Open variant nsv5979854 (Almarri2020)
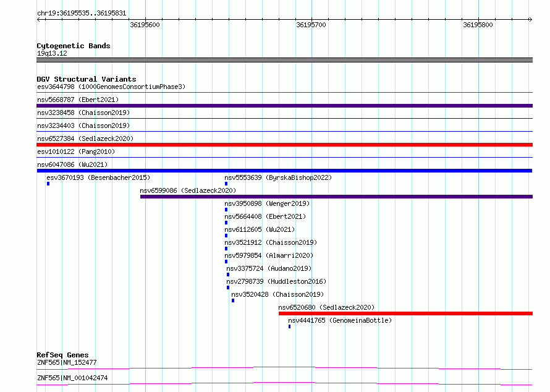The width and height of the screenshot is (550, 392). click(x=269, y=255)
